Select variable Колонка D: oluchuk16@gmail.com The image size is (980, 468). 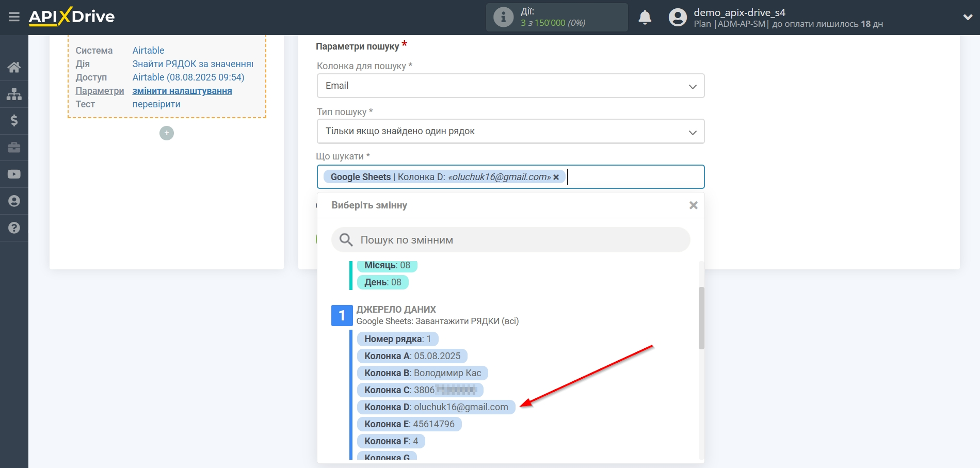pyautogui.click(x=436, y=407)
